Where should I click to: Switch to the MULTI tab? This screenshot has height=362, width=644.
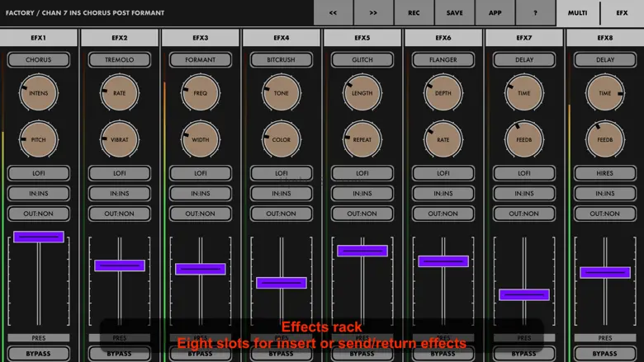[576, 13]
